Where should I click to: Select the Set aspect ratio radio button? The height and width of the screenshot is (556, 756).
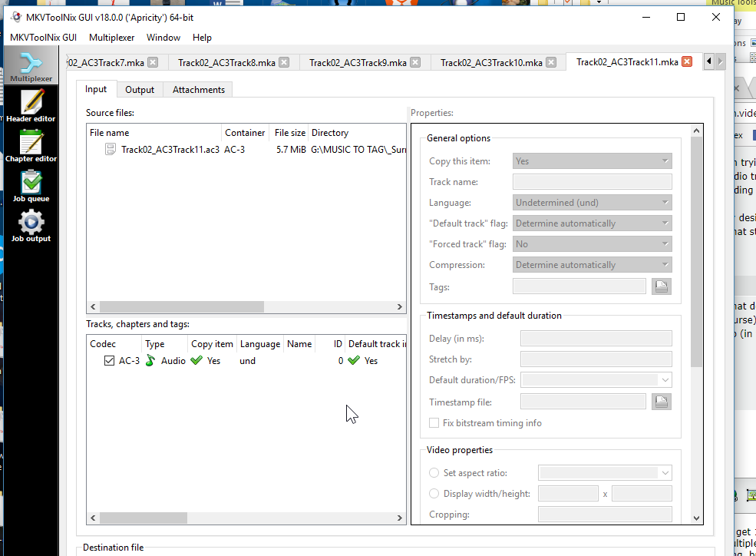pos(434,472)
